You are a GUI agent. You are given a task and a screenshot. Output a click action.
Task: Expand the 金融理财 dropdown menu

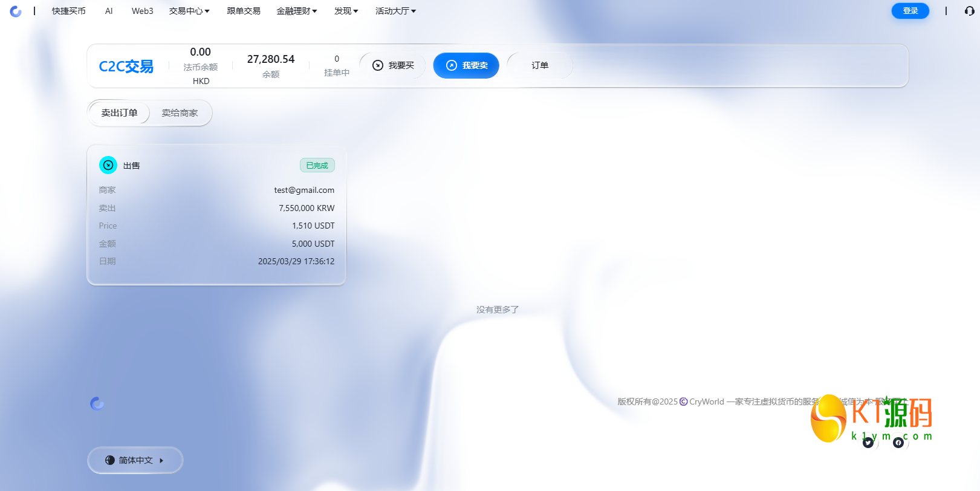click(297, 11)
